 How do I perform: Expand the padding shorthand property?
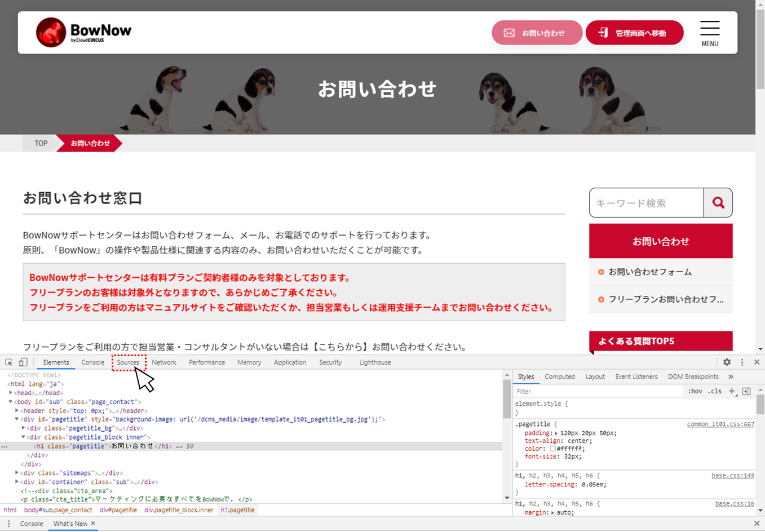556,433
